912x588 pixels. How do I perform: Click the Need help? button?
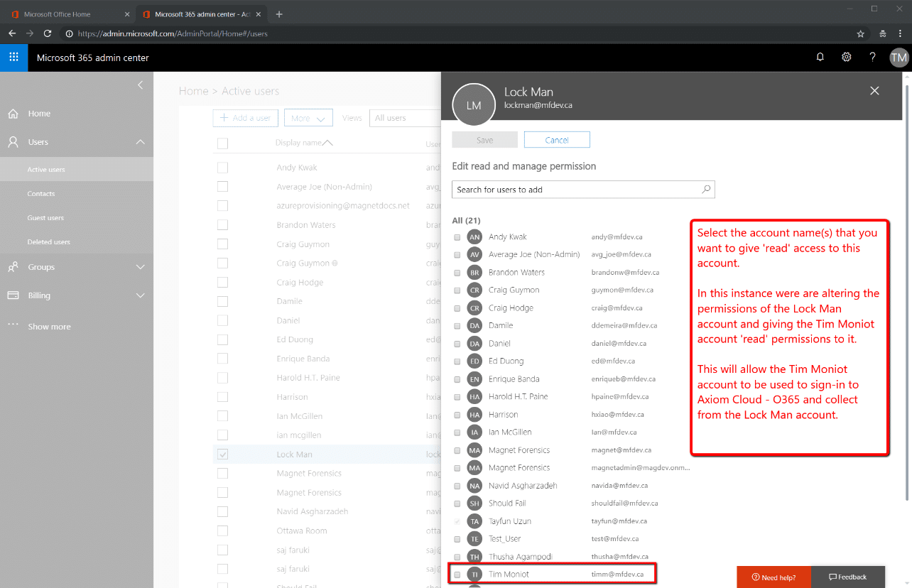click(773, 577)
